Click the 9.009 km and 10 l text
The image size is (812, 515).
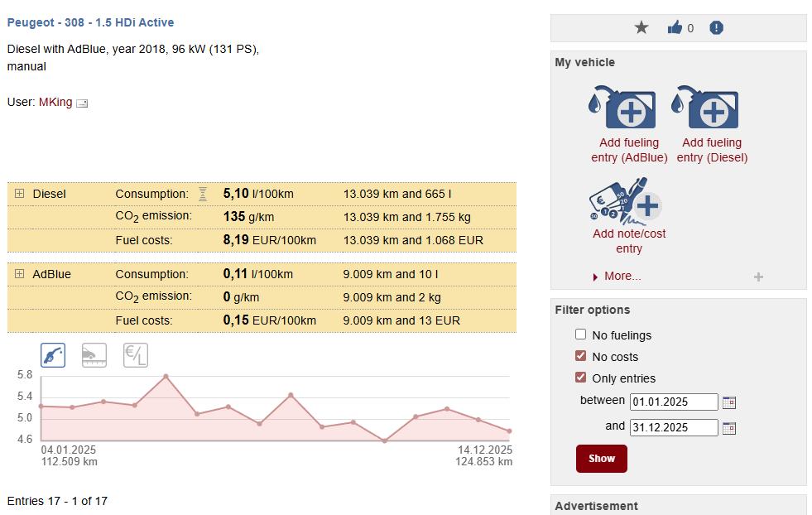click(391, 274)
